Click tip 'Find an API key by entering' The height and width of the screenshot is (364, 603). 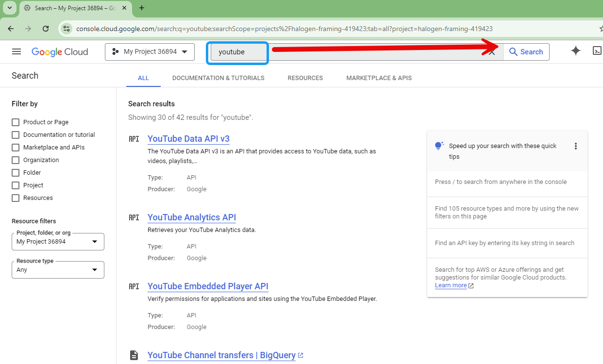[x=504, y=243]
